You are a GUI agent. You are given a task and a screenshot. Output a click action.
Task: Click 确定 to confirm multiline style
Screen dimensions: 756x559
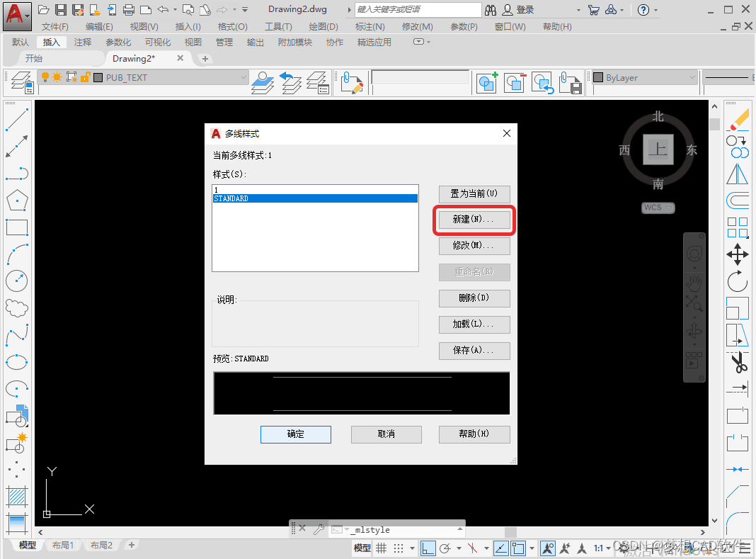point(296,434)
